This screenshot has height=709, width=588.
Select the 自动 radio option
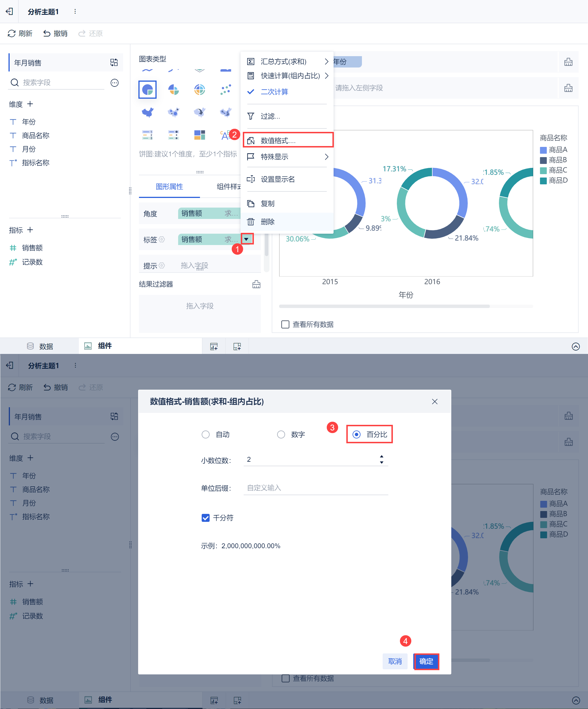point(205,434)
